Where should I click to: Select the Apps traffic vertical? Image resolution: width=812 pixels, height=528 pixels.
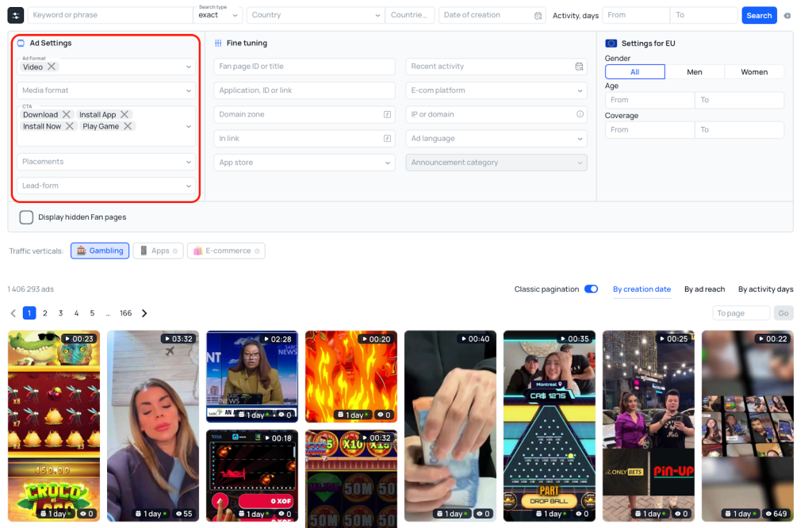[158, 251]
